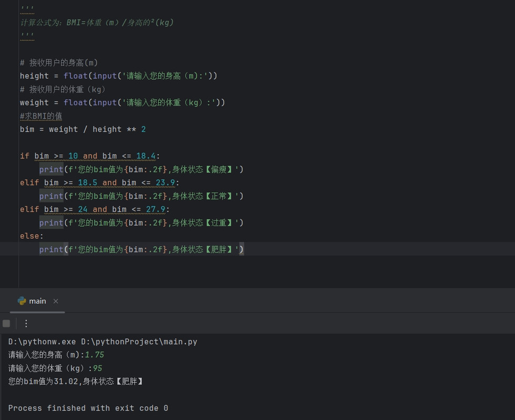Click the print line containing 过重
Image resolution: width=515 pixels, height=420 pixels.
(141, 223)
